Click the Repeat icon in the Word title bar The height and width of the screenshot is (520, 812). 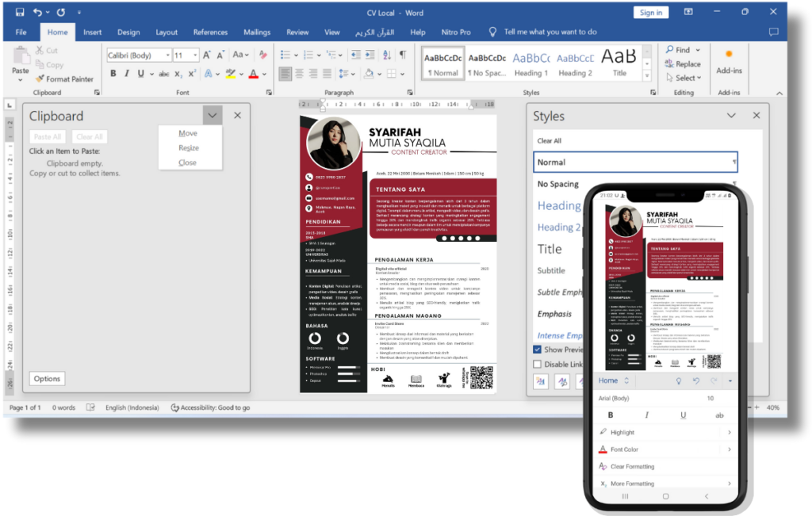pyautogui.click(x=60, y=12)
